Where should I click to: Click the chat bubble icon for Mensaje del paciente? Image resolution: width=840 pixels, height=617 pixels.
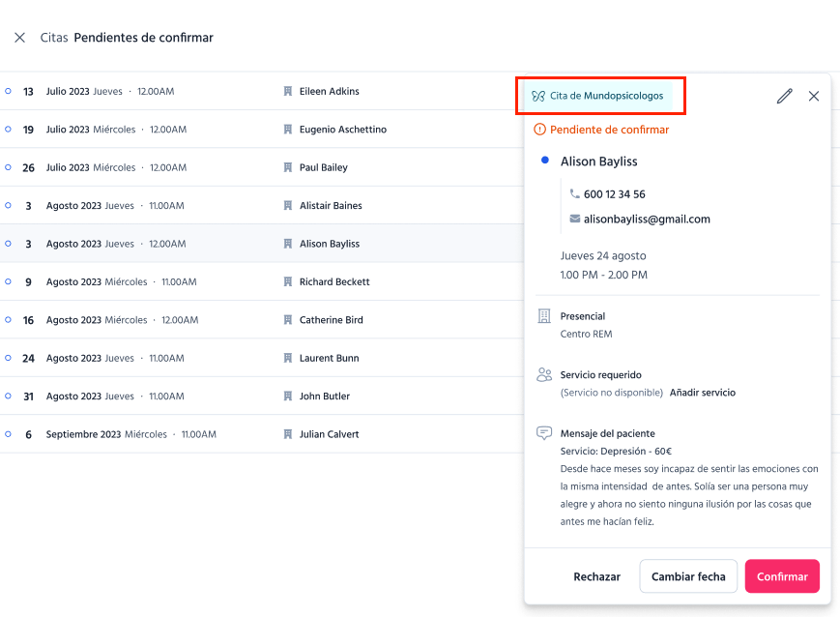(544, 432)
